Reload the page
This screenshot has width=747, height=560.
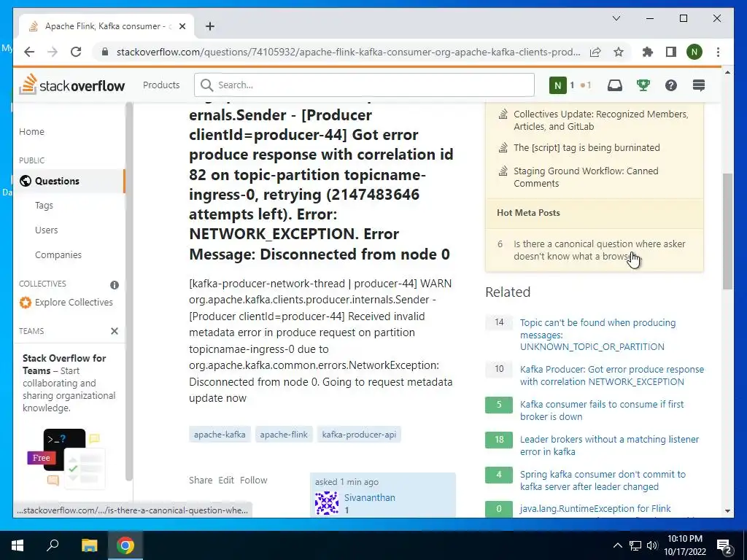tap(76, 52)
